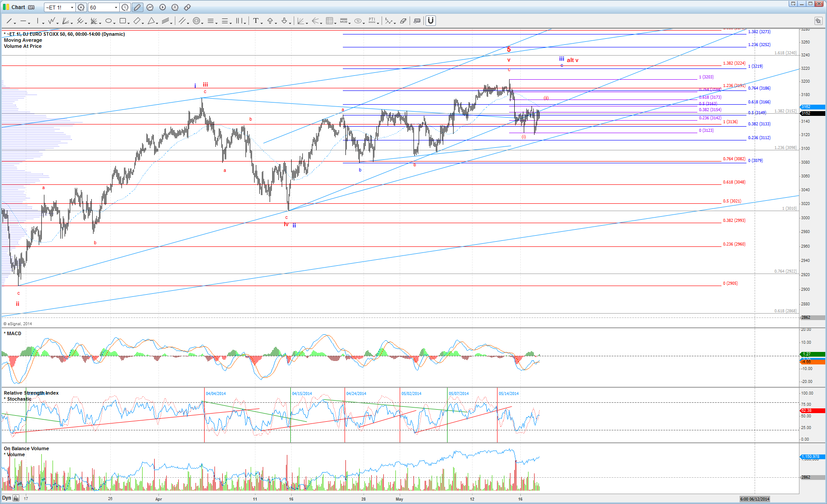Select the fan lines tool
Viewport: 827px width, 504px height.
(65, 21)
